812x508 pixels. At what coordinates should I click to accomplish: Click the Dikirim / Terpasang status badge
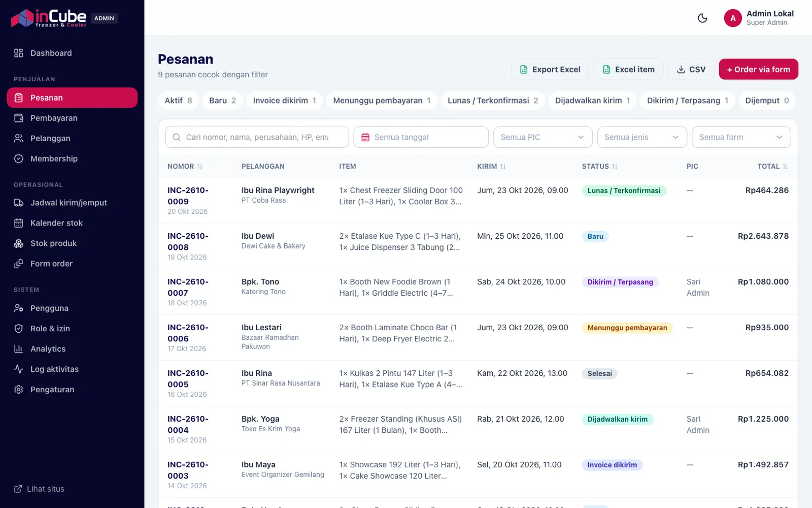click(620, 282)
